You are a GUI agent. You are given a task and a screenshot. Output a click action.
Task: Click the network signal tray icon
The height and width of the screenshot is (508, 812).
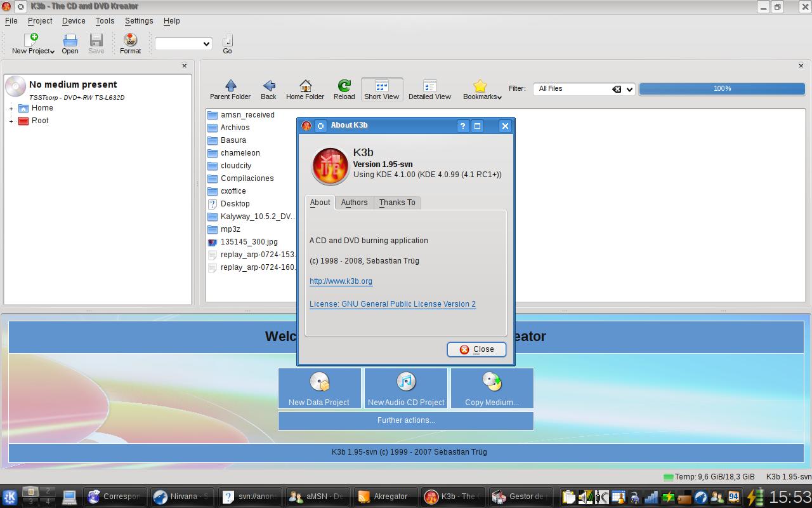click(651, 497)
